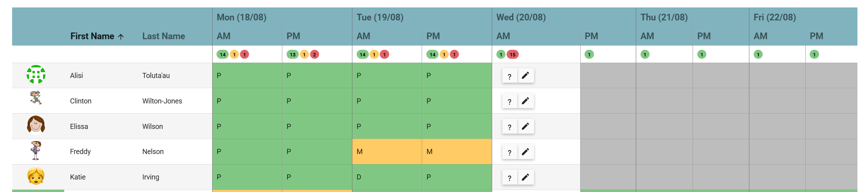
Task: Click the sort arrow next to First Name
Action: click(121, 36)
